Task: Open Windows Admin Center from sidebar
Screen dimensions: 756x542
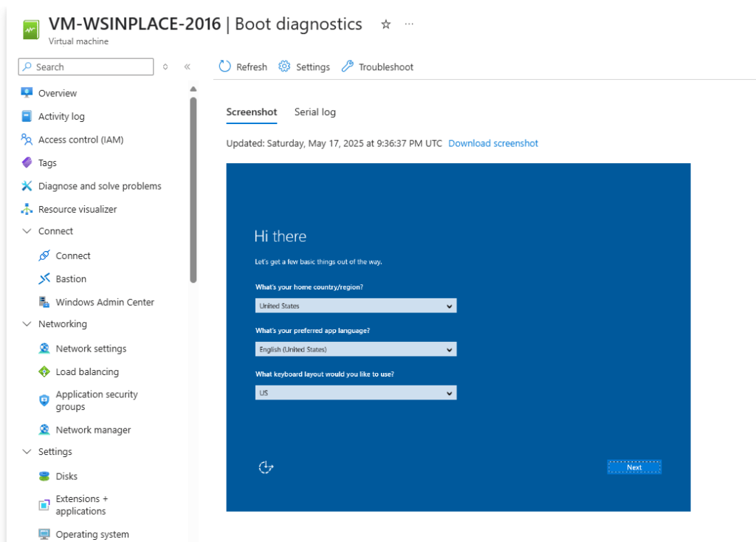Action: tap(105, 302)
